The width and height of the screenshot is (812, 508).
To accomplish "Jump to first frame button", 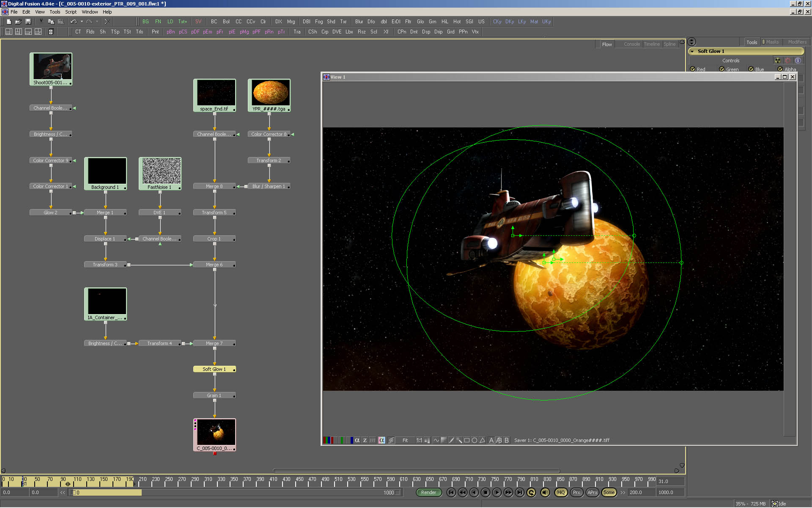I will (x=451, y=492).
